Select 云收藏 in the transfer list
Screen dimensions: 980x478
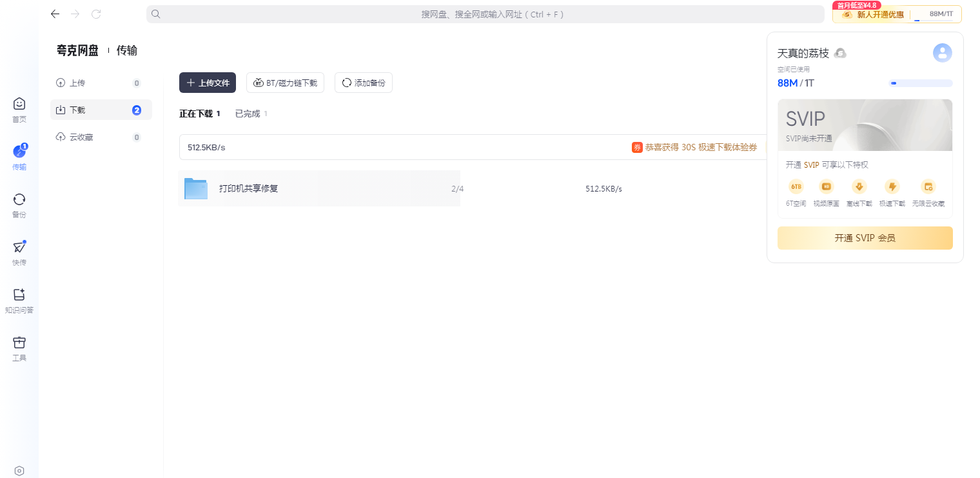[x=81, y=137]
